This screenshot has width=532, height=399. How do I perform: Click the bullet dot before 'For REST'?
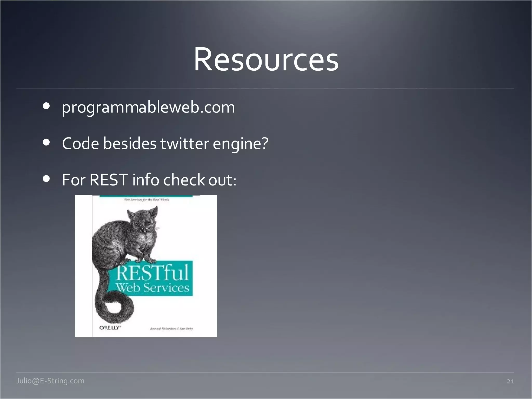click(x=46, y=179)
